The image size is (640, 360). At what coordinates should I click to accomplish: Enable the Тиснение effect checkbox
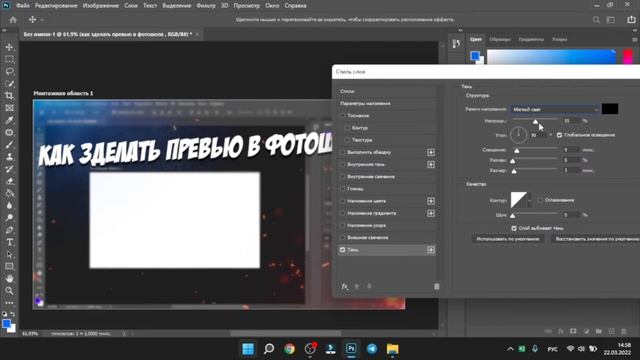(x=343, y=116)
